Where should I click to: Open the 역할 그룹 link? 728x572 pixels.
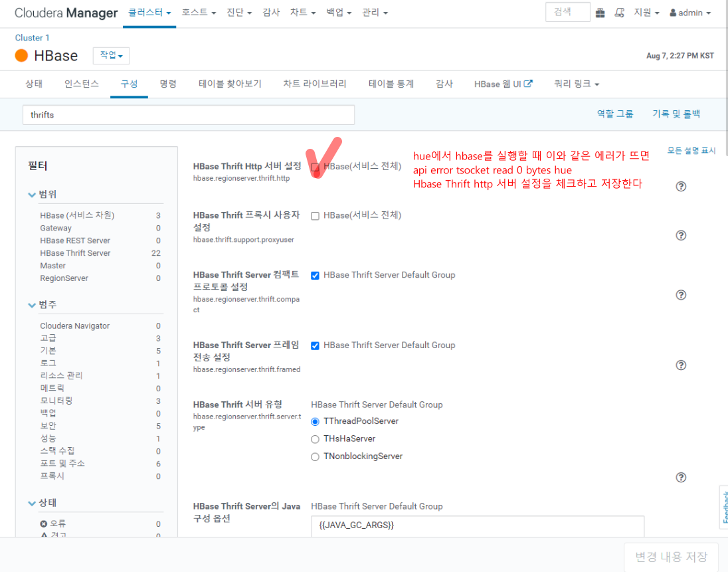point(615,114)
